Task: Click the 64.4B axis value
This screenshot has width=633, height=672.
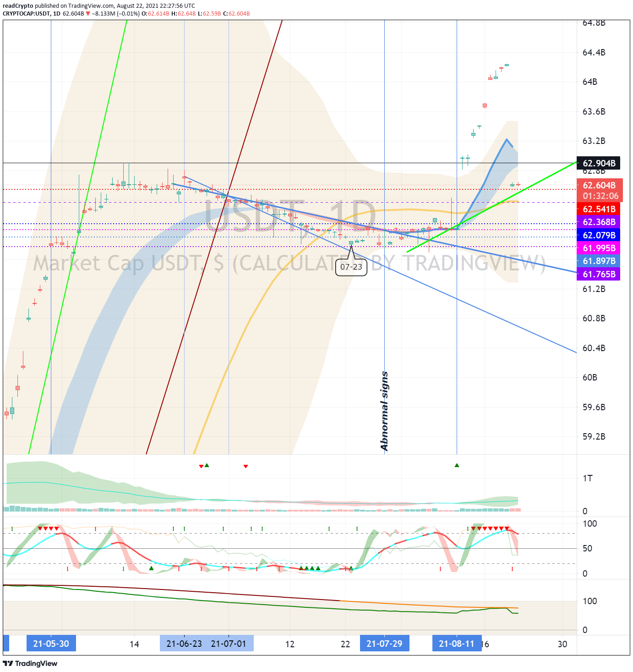Action: tap(594, 52)
